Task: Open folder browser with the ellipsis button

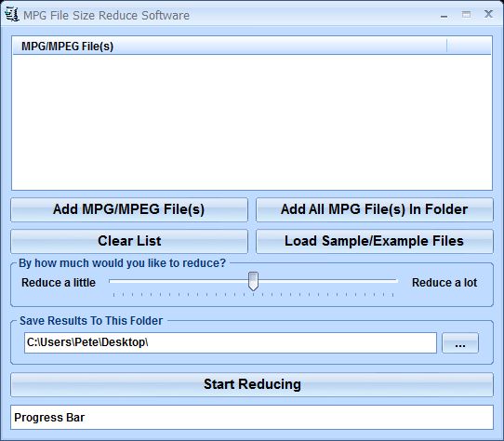Action: click(460, 343)
